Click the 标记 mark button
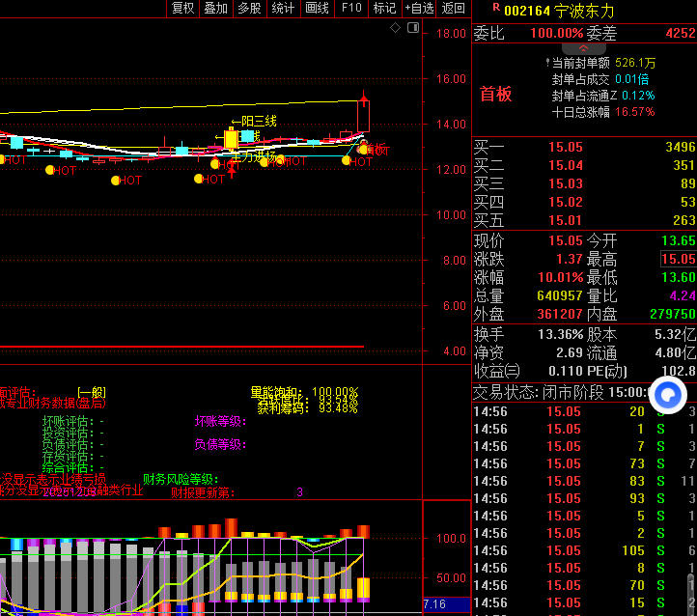 384,9
